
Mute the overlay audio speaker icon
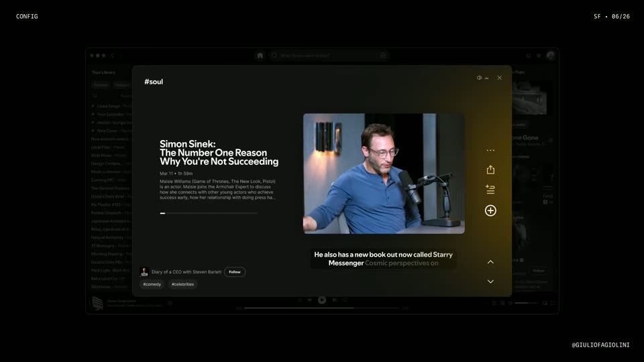click(x=479, y=78)
